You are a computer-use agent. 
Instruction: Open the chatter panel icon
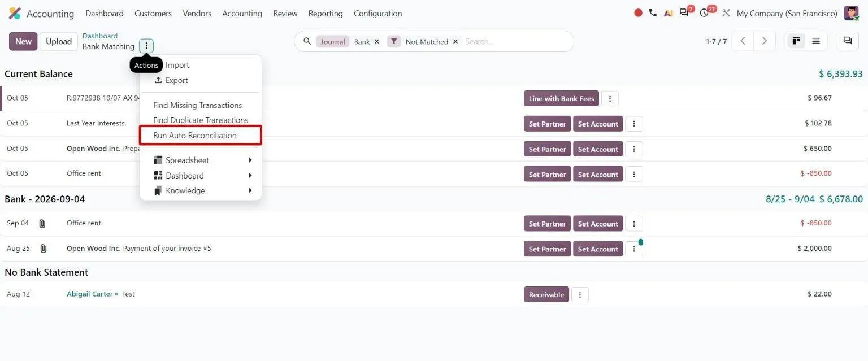(x=848, y=41)
